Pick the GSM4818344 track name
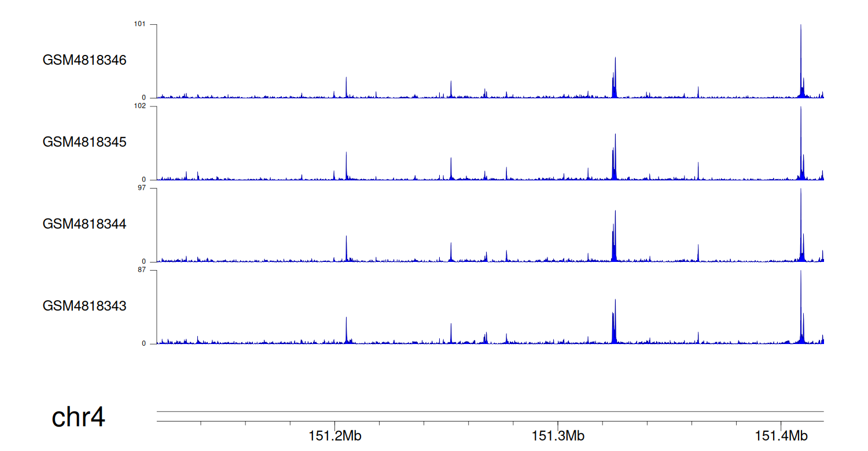The width and height of the screenshot is (868, 451). tap(84, 224)
